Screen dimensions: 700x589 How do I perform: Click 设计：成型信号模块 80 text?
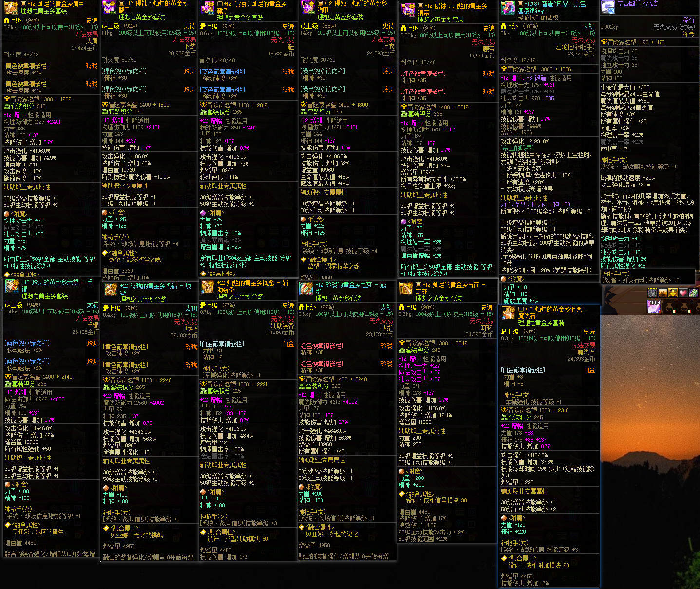pos(436,500)
